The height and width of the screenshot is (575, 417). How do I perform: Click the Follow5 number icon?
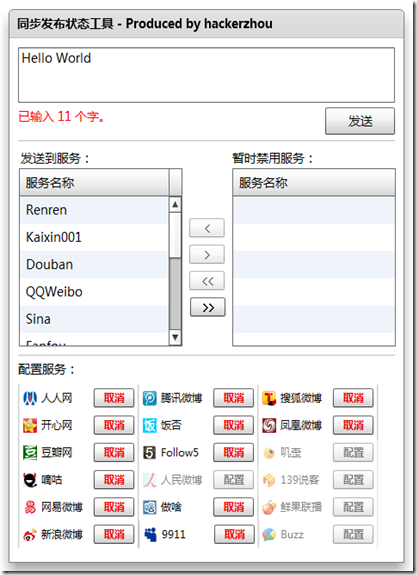149,453
